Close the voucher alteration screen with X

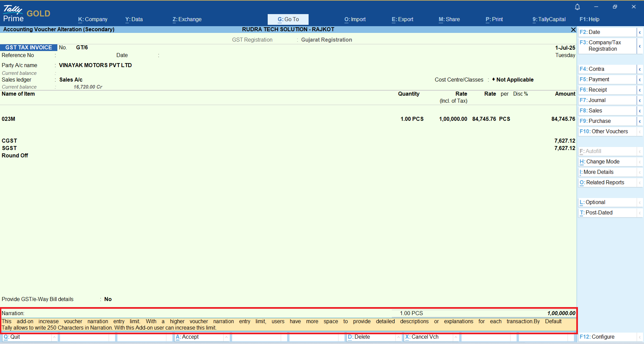click(x=573, y=30)
